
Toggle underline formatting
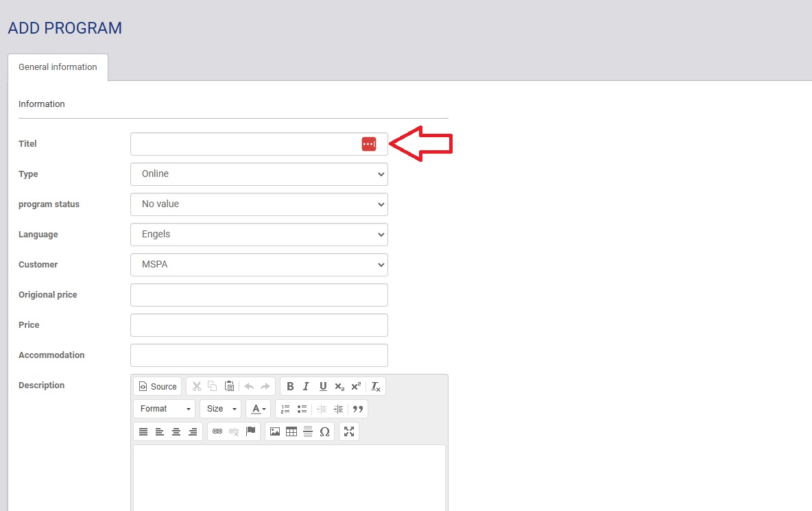coord(323,386)
